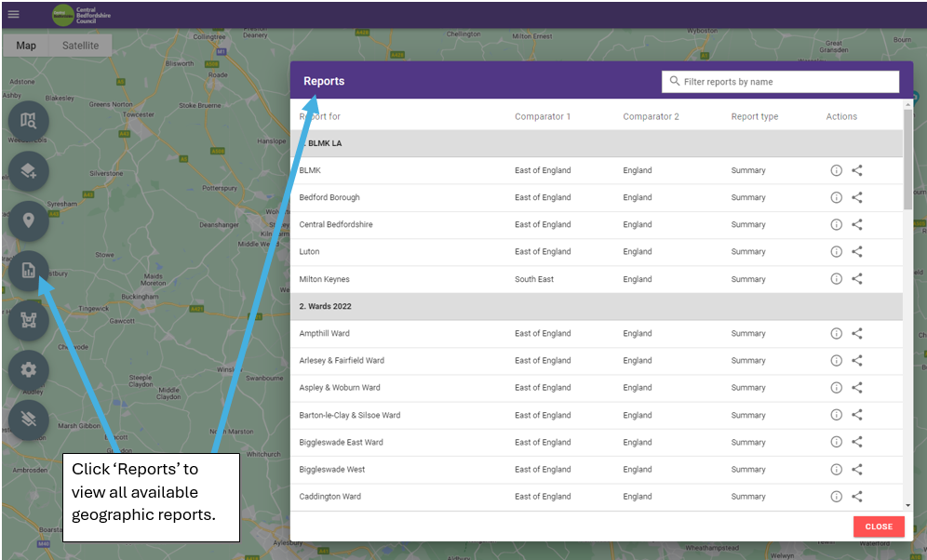
Task: Click the clear layers icon in the sidebar
Action: pyautogui.click(x=28, y=420)
